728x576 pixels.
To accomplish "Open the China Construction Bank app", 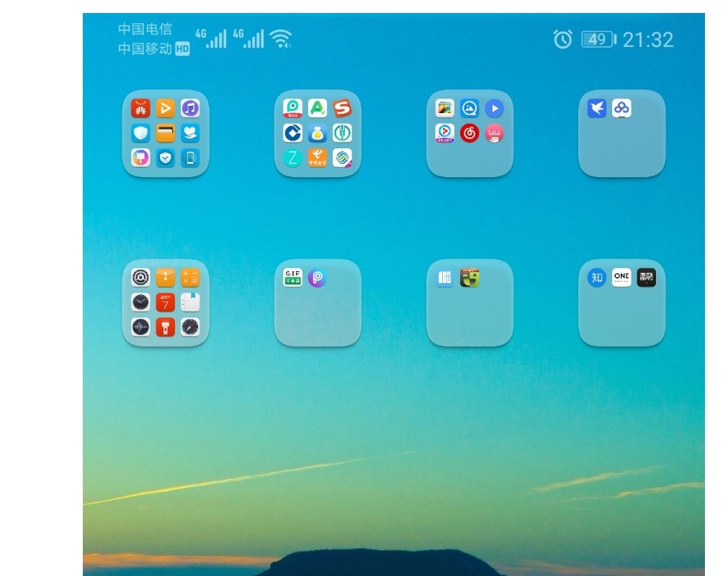I will [293, 133].
